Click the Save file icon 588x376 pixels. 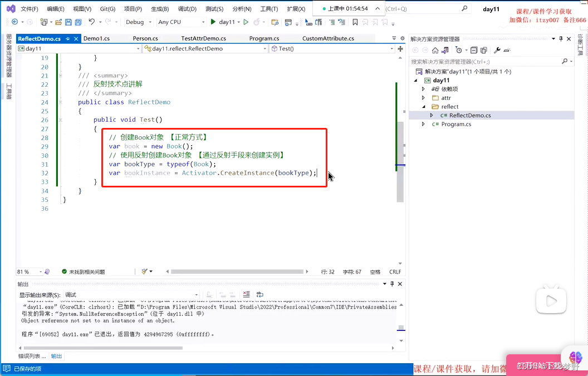(68, 22)
